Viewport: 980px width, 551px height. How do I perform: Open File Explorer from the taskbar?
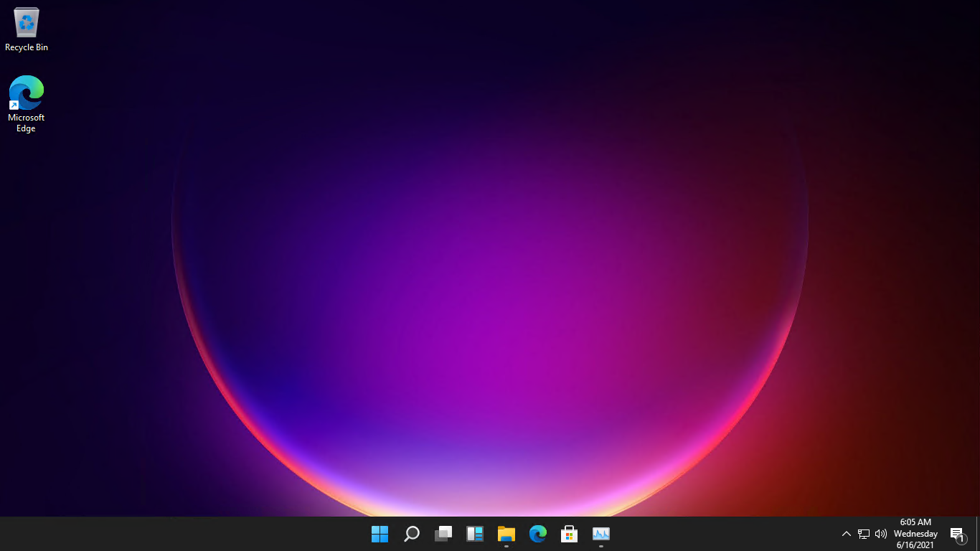pos(507,534)
